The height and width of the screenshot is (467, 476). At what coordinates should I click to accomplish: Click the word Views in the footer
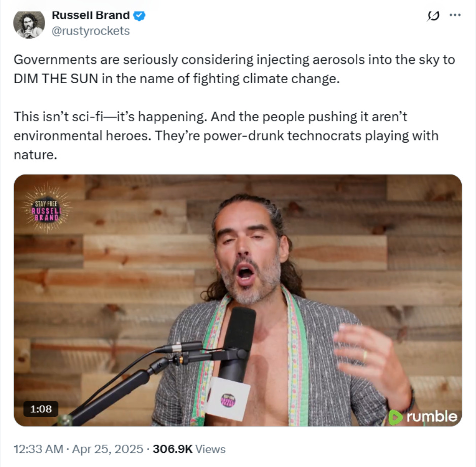(211, 449)
